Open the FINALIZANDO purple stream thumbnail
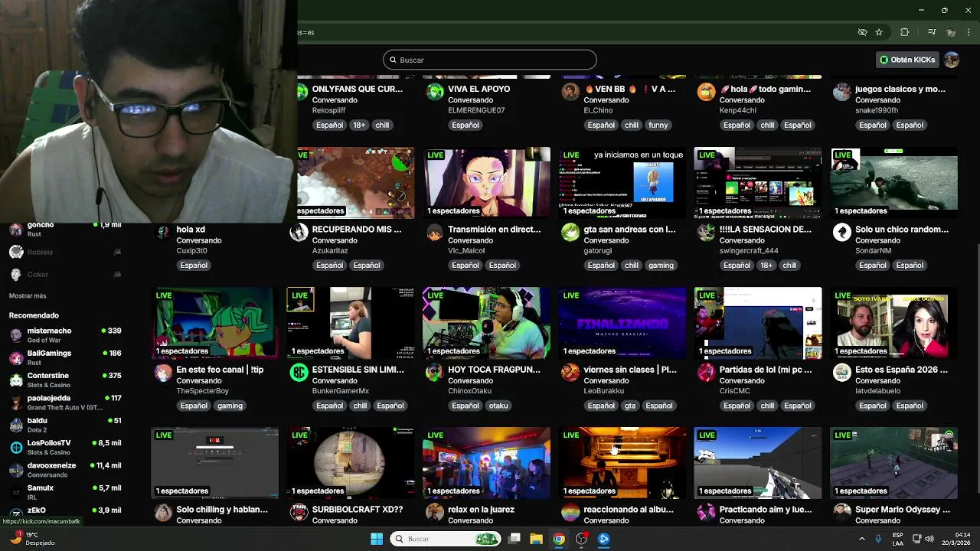The width and height of the screenshot is (980, 551). [x=622, y=323]
